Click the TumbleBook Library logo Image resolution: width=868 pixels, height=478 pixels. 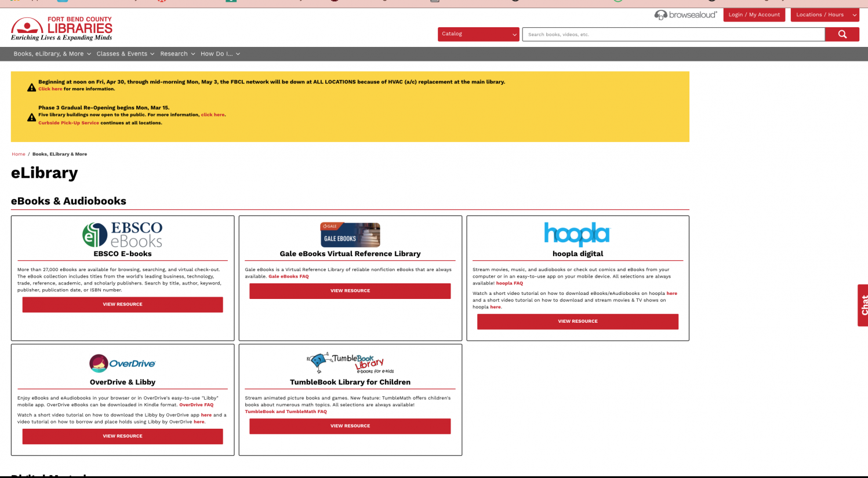350,363
